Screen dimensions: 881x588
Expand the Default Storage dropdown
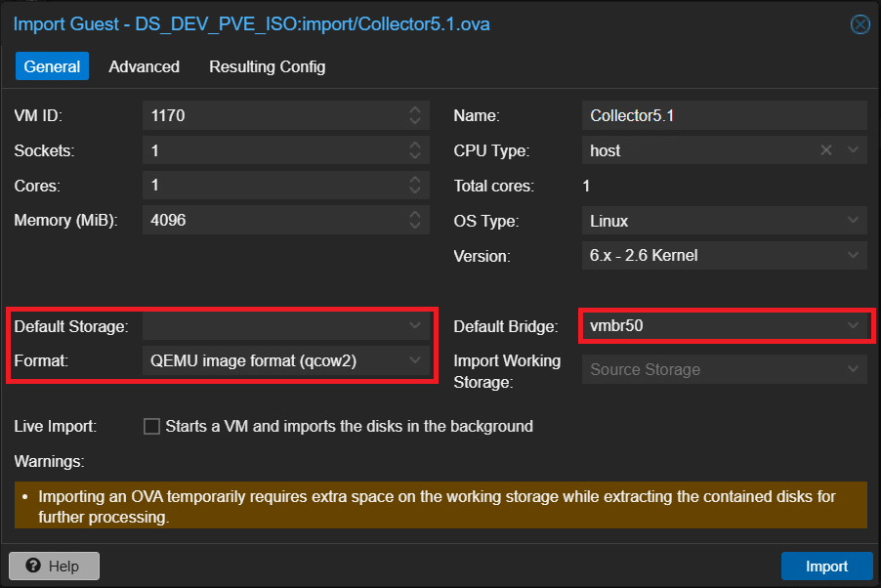(x=414, y=325)
